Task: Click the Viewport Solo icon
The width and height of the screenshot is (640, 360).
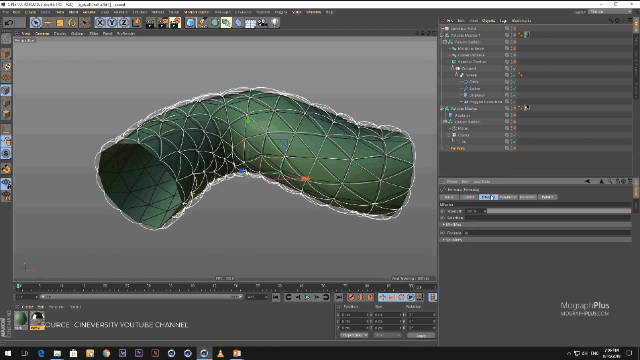Action: pyautogui.click(x=6, y=153)
